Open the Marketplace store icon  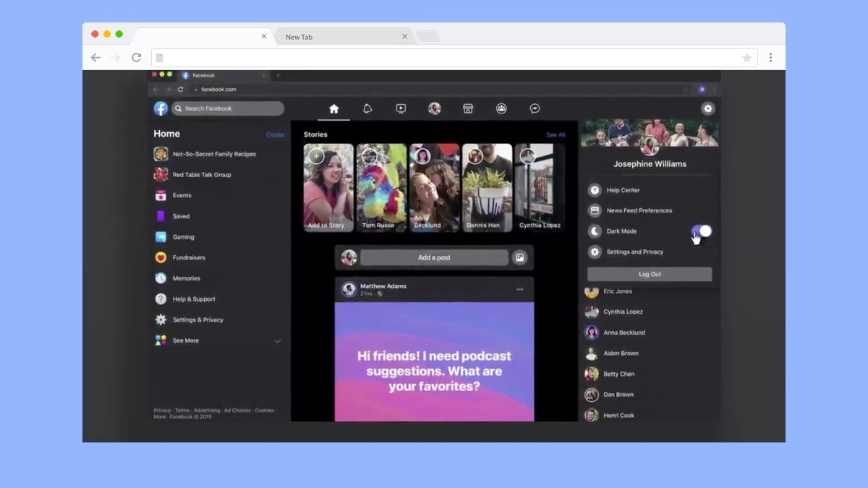tap(468, 108)
